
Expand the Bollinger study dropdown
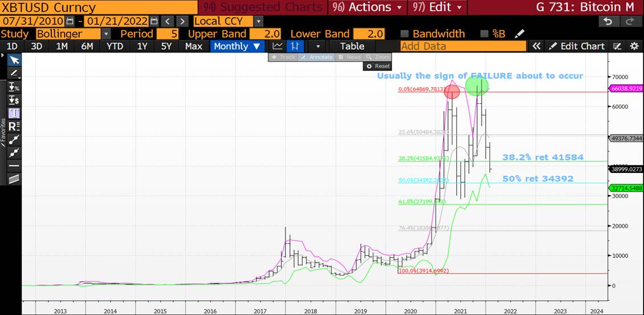click(105, 34)
